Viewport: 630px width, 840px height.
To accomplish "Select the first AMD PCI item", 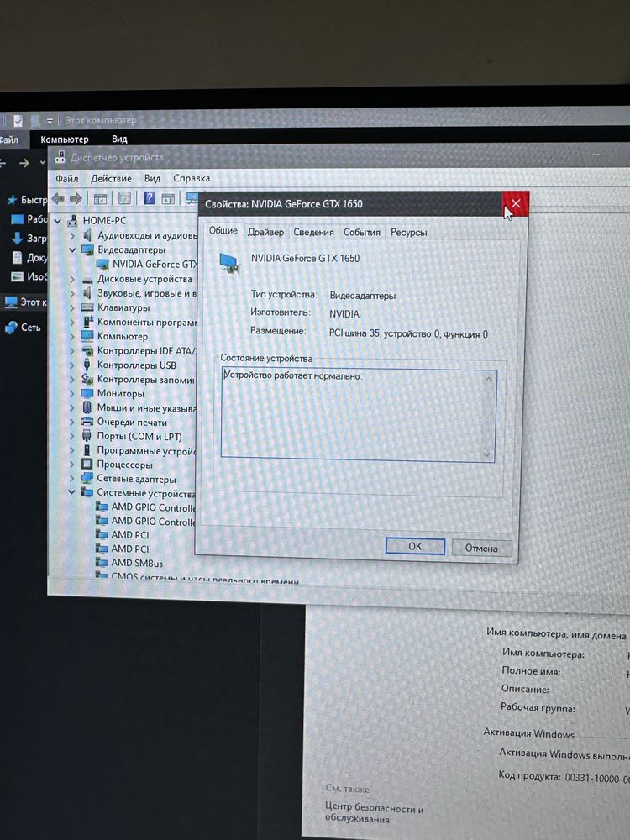I will 129,534.
